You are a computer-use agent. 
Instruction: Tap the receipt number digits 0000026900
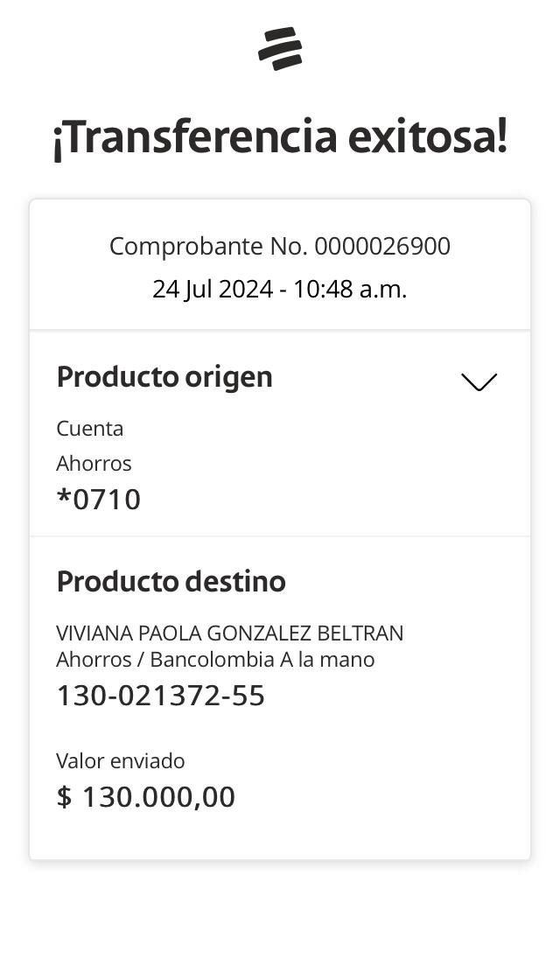[382, 247]
